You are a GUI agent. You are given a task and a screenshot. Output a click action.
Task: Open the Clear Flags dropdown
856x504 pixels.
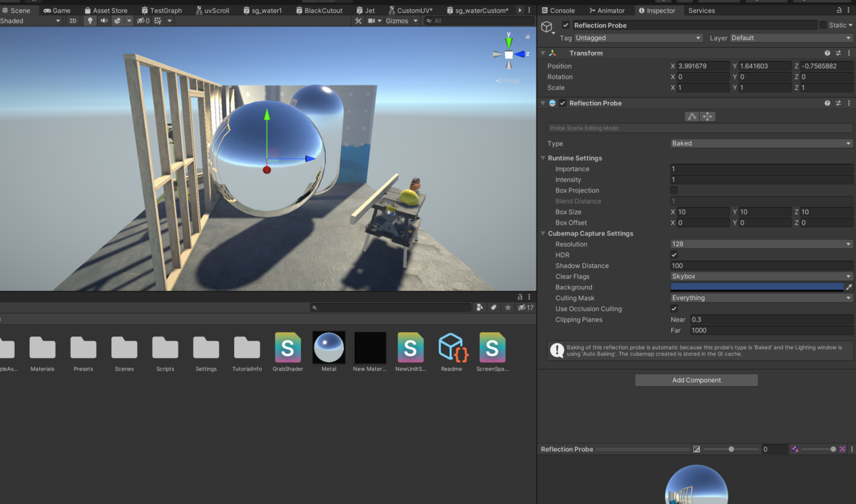[760, 276]
